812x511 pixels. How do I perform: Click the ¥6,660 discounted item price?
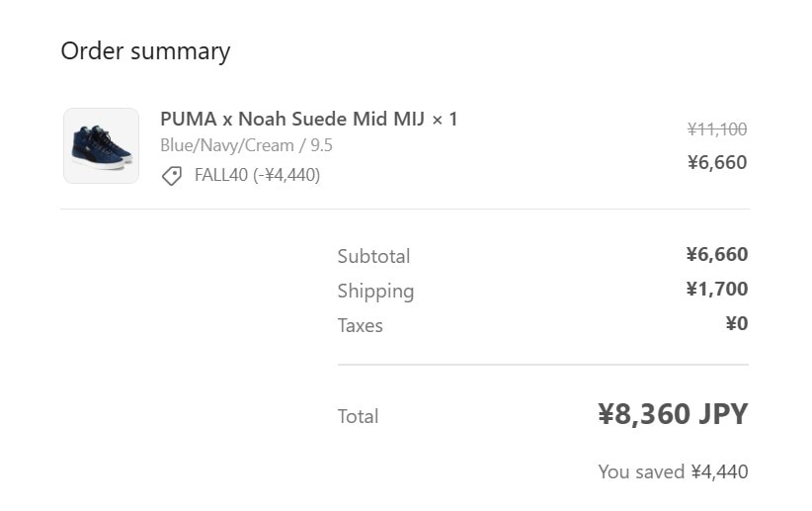717,162
